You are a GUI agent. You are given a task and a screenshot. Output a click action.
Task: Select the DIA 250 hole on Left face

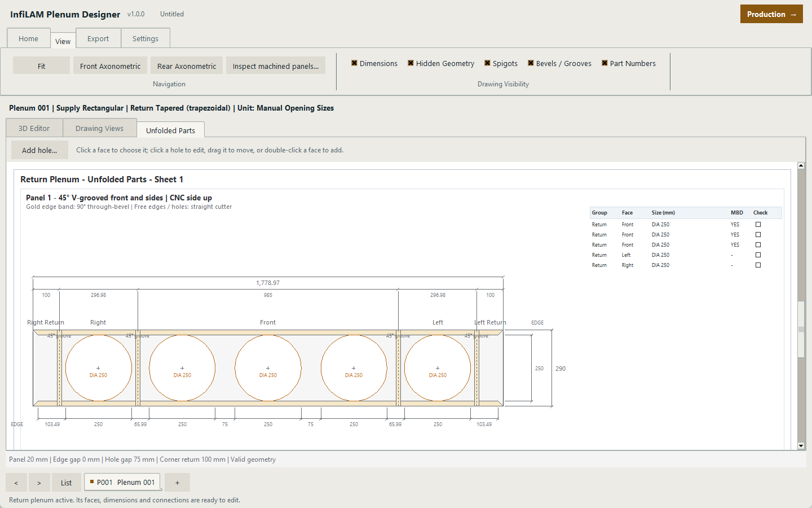click(438, 368)
